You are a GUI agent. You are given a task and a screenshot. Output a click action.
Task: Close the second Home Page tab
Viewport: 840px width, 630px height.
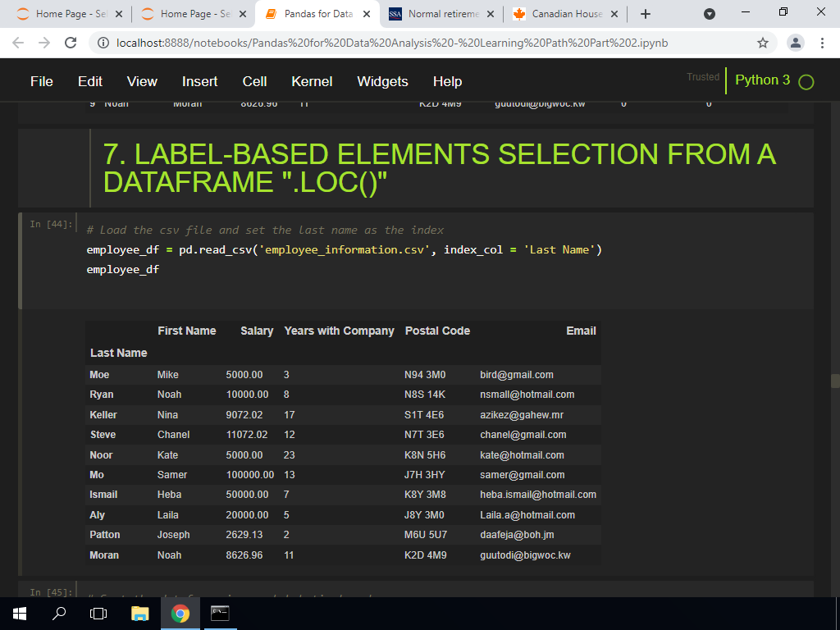(x=243, y=15)
